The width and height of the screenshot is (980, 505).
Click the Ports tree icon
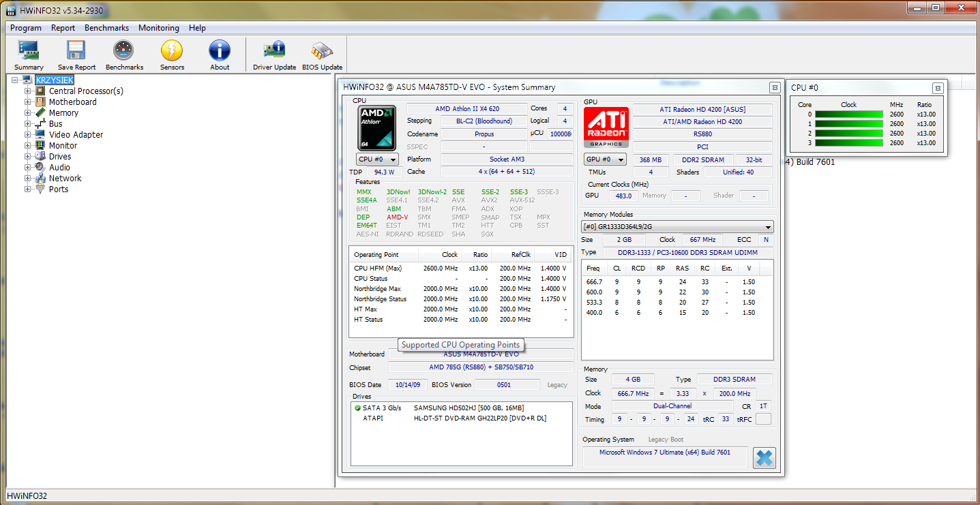tap(40, 189)
